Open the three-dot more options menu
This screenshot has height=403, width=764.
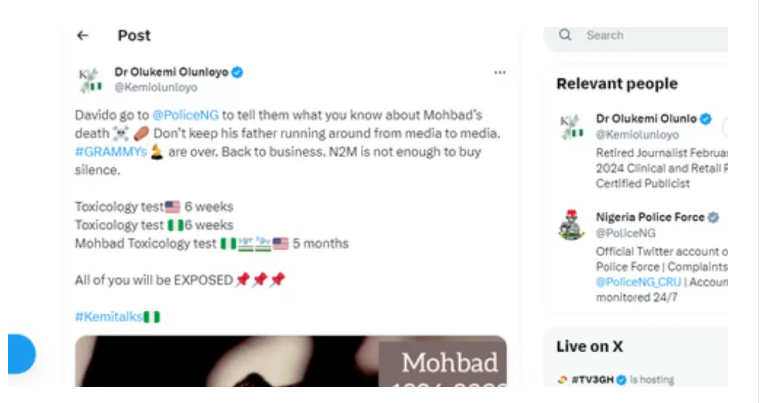click(x=499, y=73)
